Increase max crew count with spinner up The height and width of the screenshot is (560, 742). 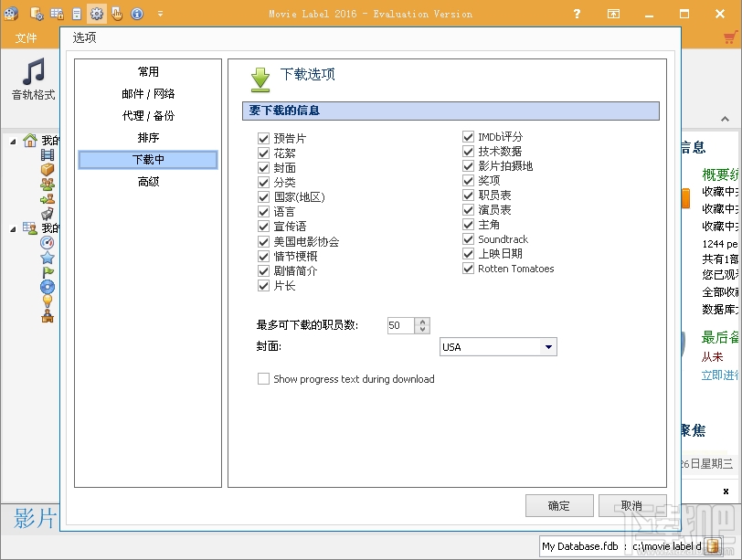tap(422, 322)
